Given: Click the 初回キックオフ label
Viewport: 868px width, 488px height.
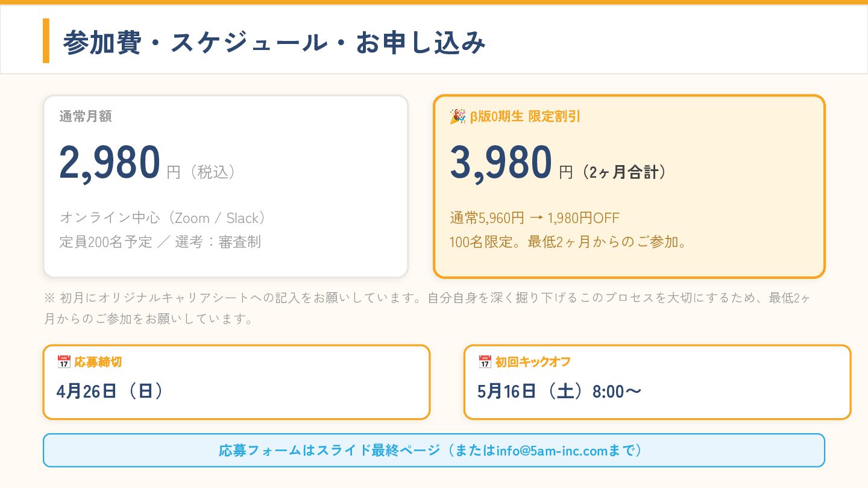Looking at the screenshot, I should [x=533, y=362].
